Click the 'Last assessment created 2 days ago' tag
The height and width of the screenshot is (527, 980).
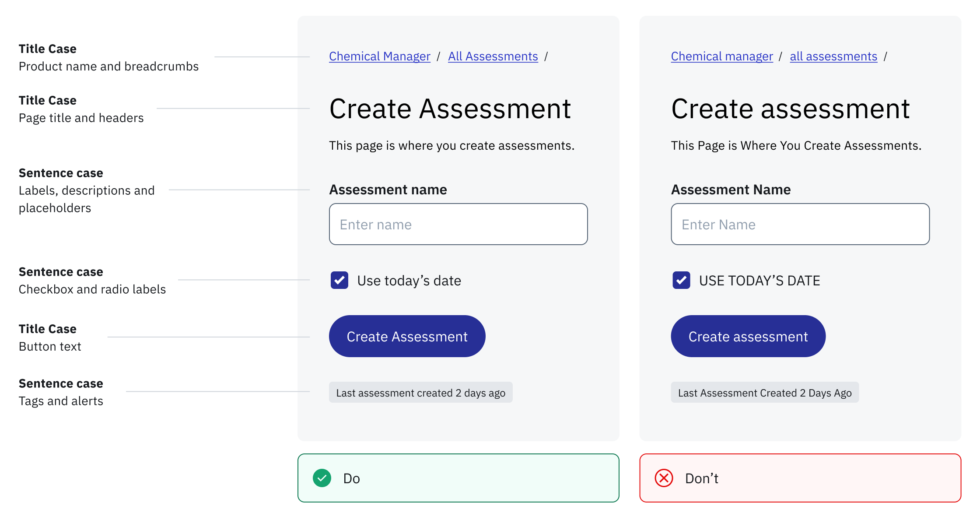[420, 393]
